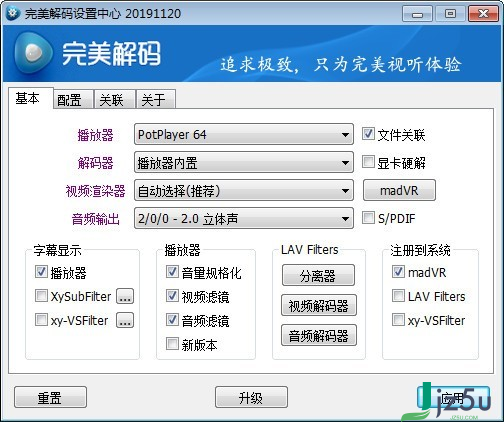Image resolution: width=504 pixels, height=422 pixels.
Task: Expand the 播放器 PotPlayer 64 dropdown
Action: click(244, 134)
